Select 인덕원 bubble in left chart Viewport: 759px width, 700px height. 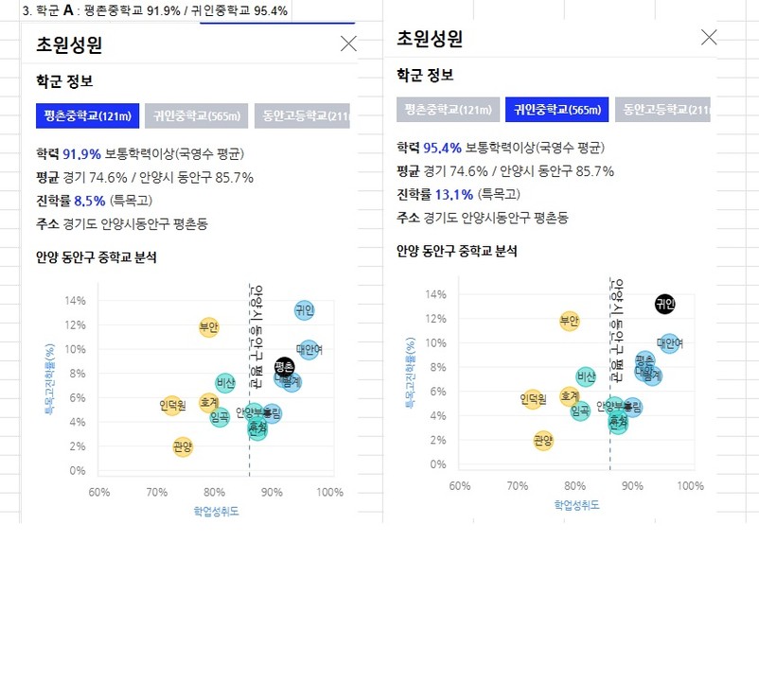click(x=172, y=405)
